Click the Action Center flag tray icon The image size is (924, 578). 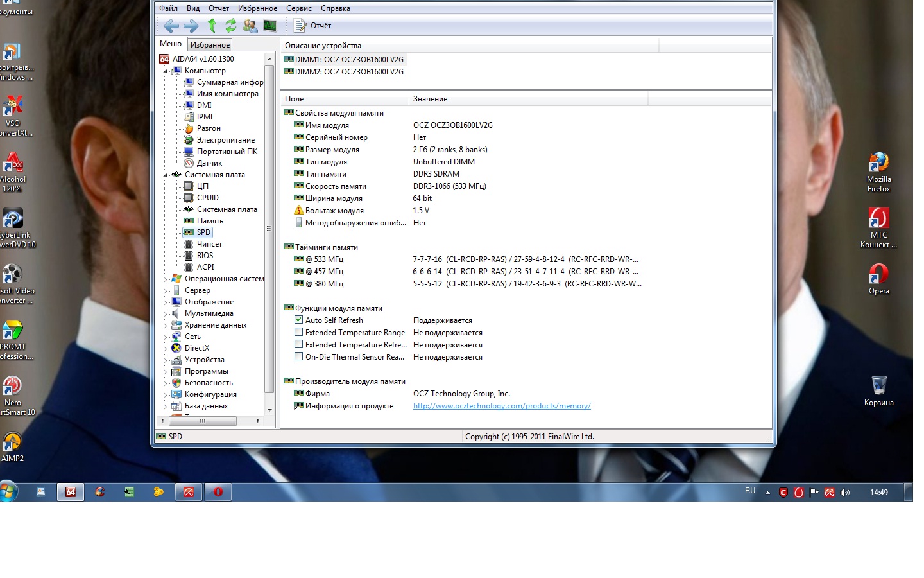[x=814, y=493]
